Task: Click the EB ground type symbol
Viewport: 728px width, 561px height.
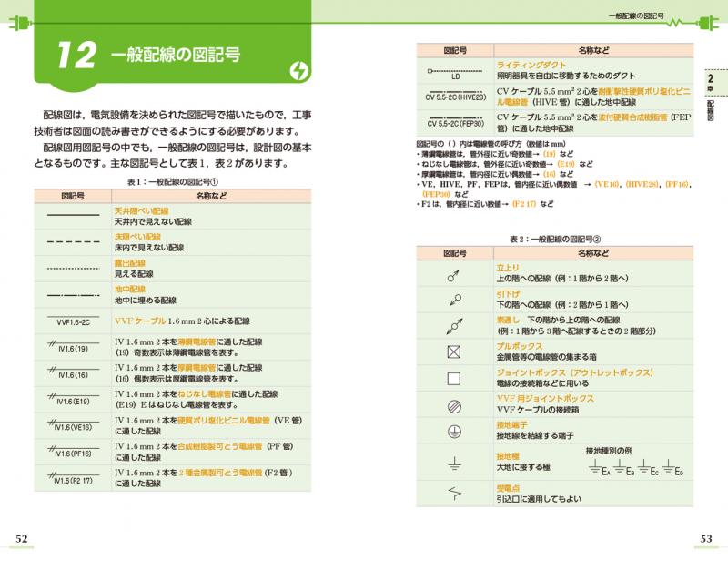Action: click(623, 468)
